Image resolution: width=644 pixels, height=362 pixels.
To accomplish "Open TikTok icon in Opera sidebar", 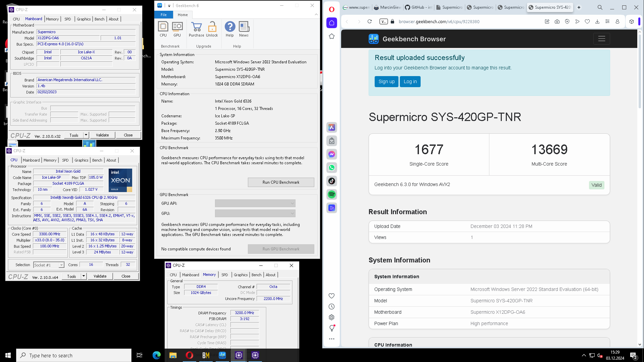I will tap(332, 181).
